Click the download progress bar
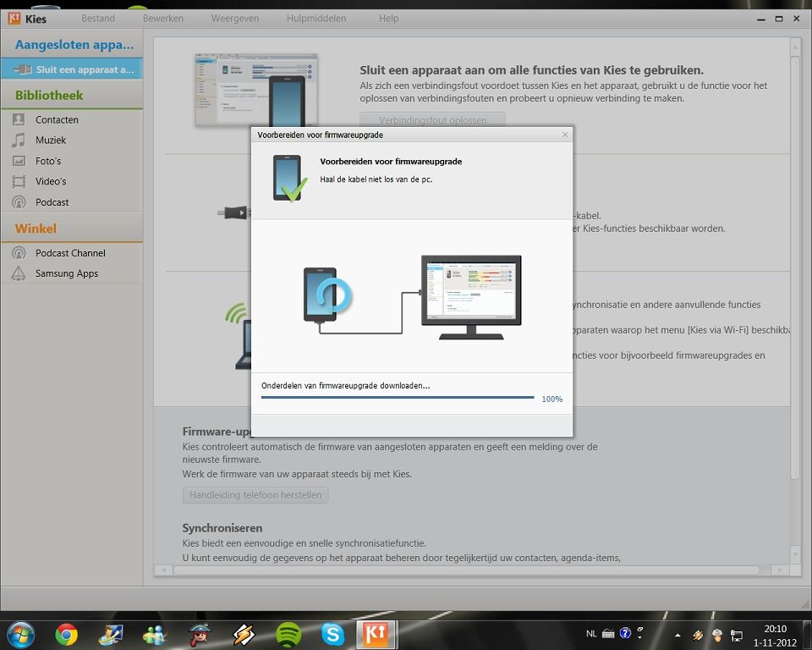The height and width of the screenshot is (650, 812). point(398,398)
